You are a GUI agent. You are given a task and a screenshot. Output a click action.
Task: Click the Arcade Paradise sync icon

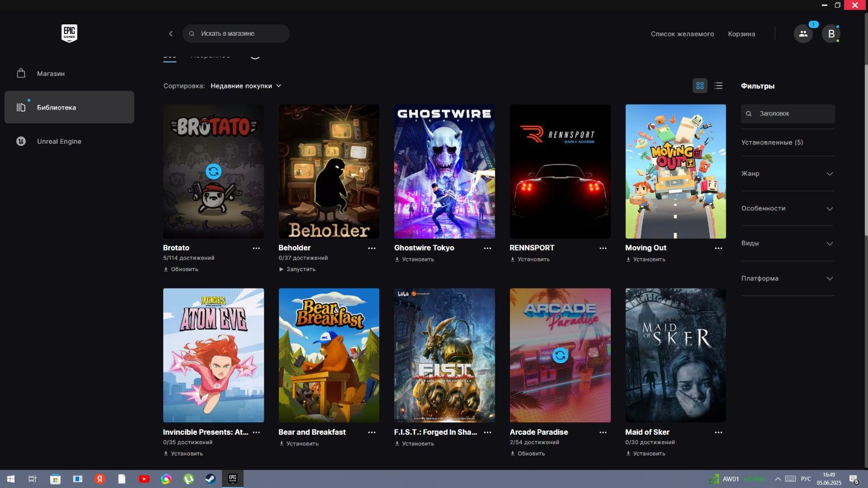coord(560,355)
